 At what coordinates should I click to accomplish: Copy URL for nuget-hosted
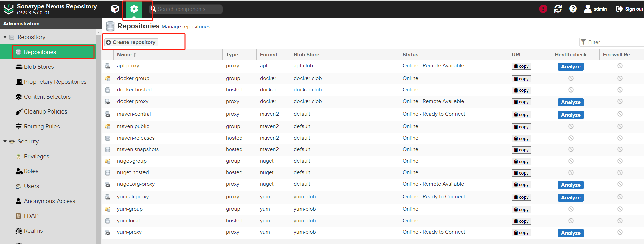tap(521, 173)
